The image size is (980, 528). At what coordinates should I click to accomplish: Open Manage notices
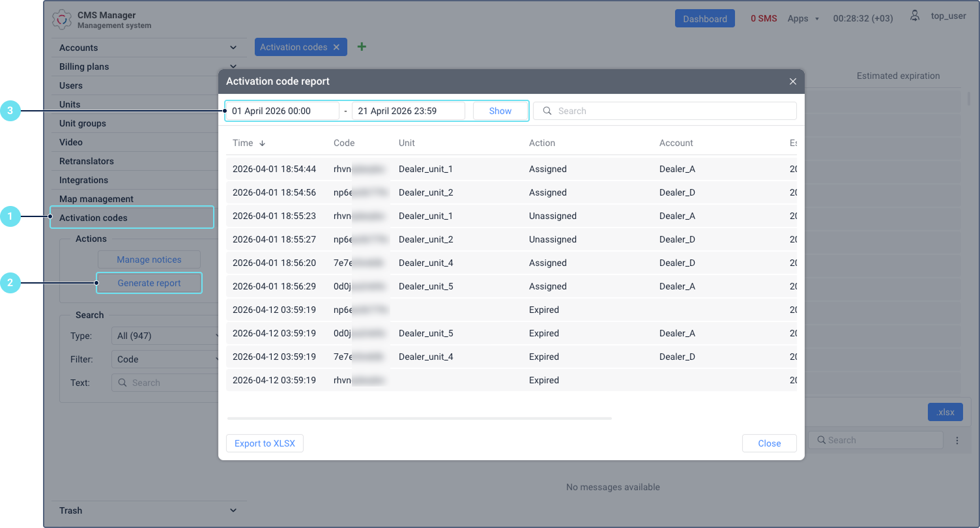click(x=149, y=259)
